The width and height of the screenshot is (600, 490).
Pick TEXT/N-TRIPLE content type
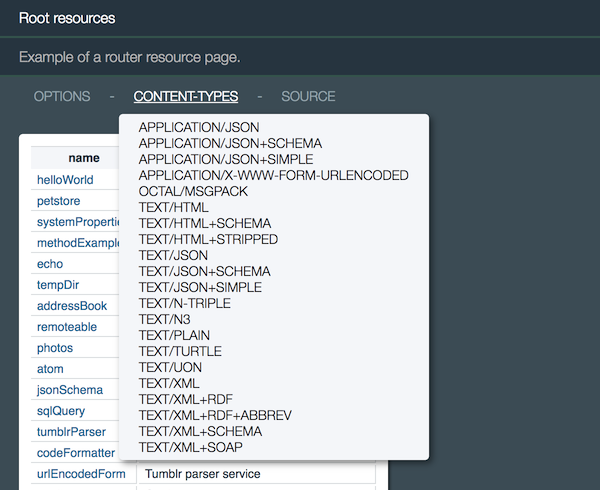click(185, 304)
